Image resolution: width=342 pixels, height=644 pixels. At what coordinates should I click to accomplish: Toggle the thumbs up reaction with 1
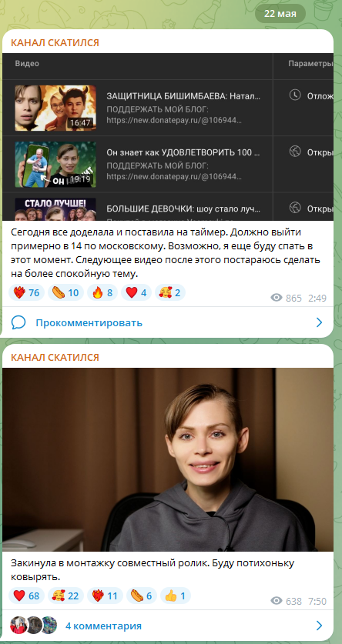coord(176,596)
